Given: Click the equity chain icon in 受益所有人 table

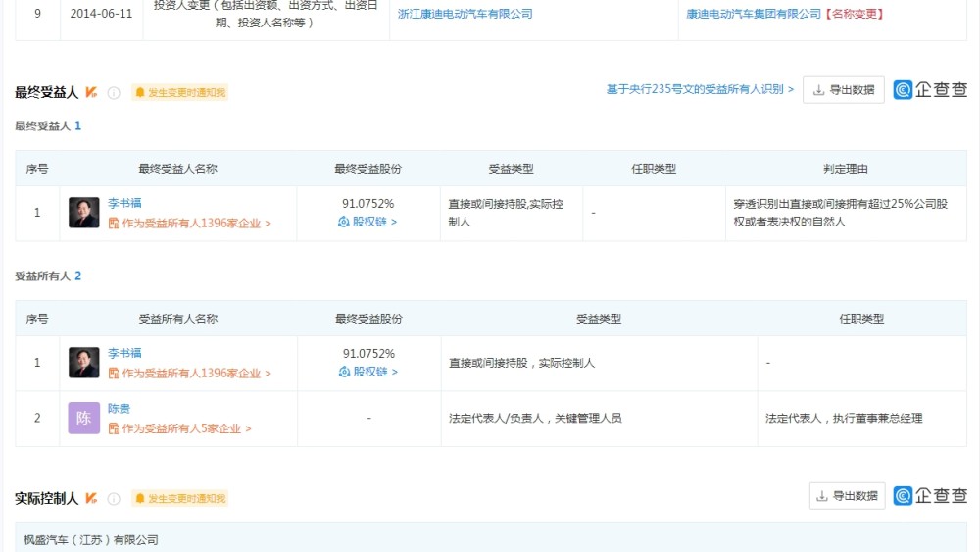Looking at the screenshot, I should 344,372.
